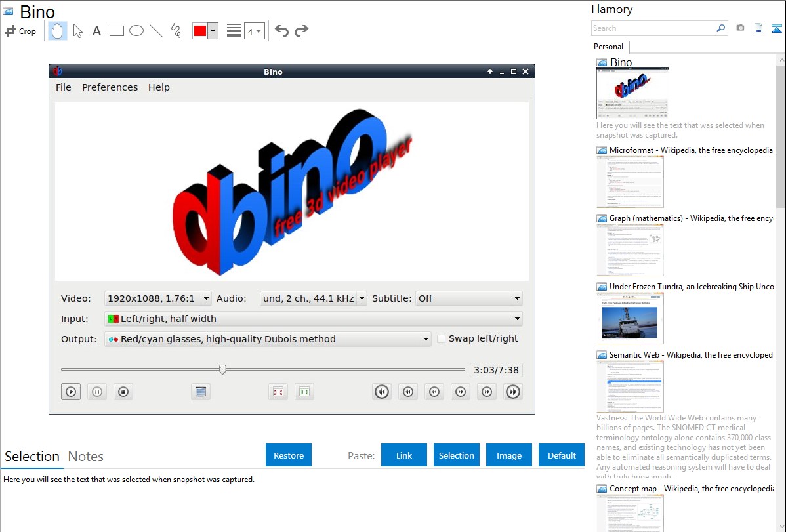Viewport: 786px width, 532px height.
Task: Click the line thickness icon
Action: pyautogui.click(x=234, y=31)
